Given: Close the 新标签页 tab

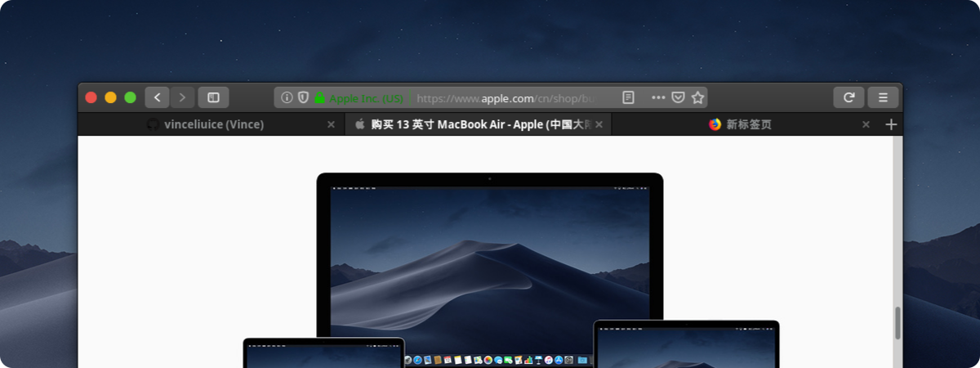Looking at the screenshot, I should pyautogui.click(x=866, y=124).
